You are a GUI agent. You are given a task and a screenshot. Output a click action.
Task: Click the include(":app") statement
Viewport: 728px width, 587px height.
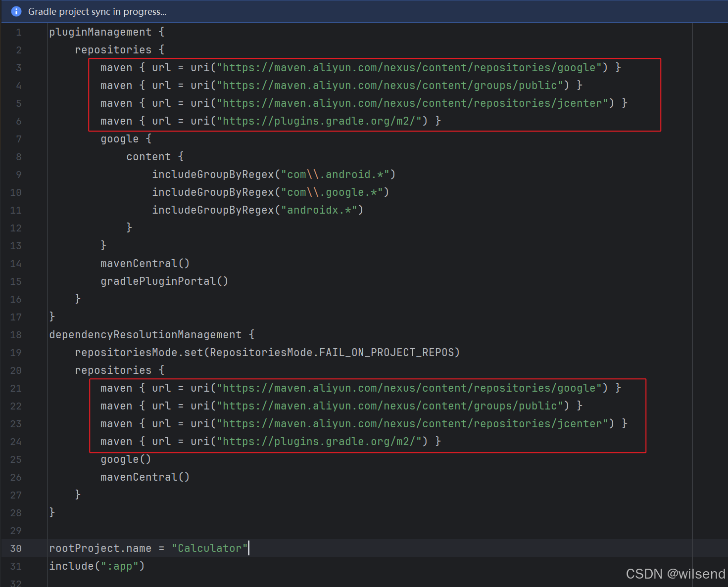[96, 566]
